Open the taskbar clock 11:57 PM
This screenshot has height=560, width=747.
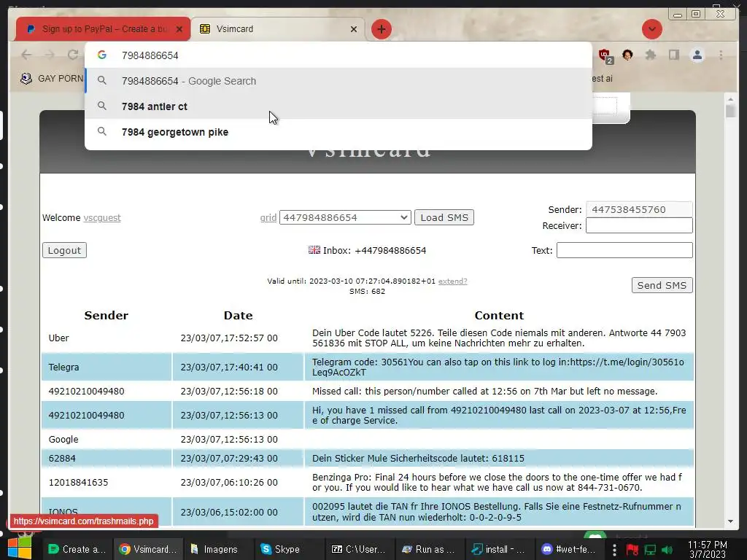click(x=708, y=549)
